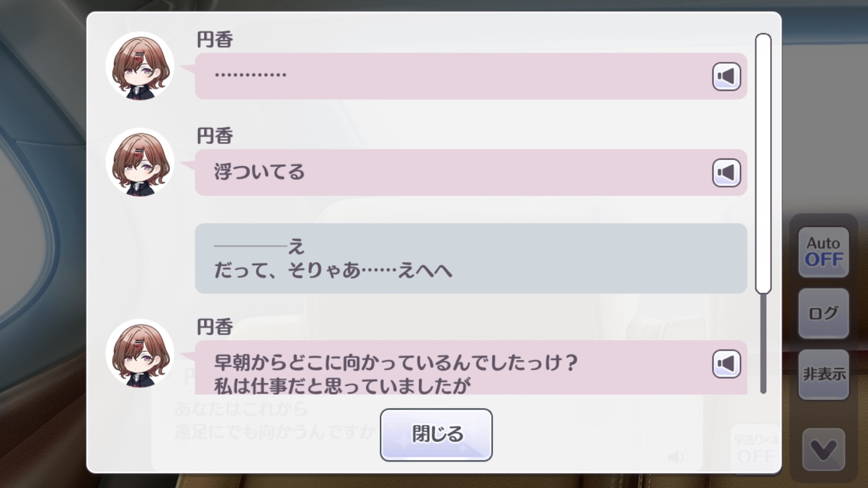Toggle the fast-forward x4 OFF button
The image size is (868, 488).
(755, 449)
